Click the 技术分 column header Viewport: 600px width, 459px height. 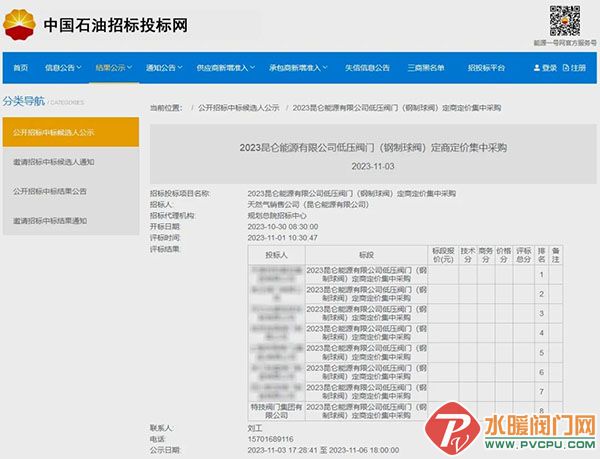[468, 255]
